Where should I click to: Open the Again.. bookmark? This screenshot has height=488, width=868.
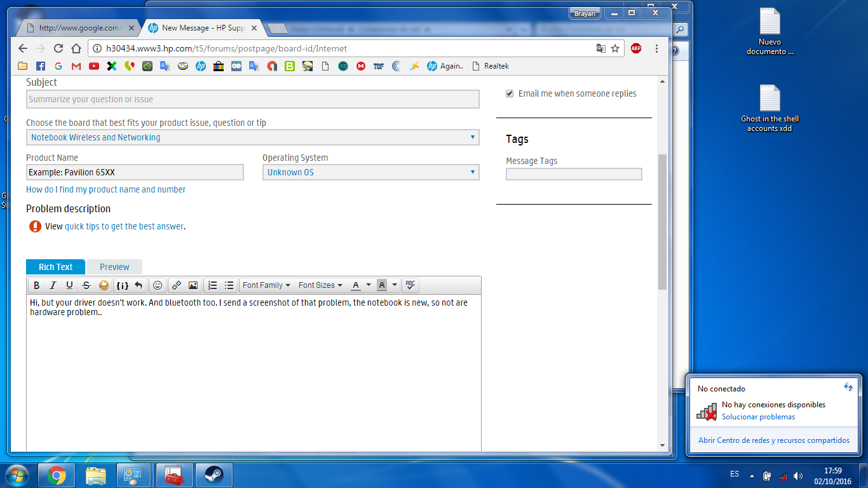click(445, 66)
